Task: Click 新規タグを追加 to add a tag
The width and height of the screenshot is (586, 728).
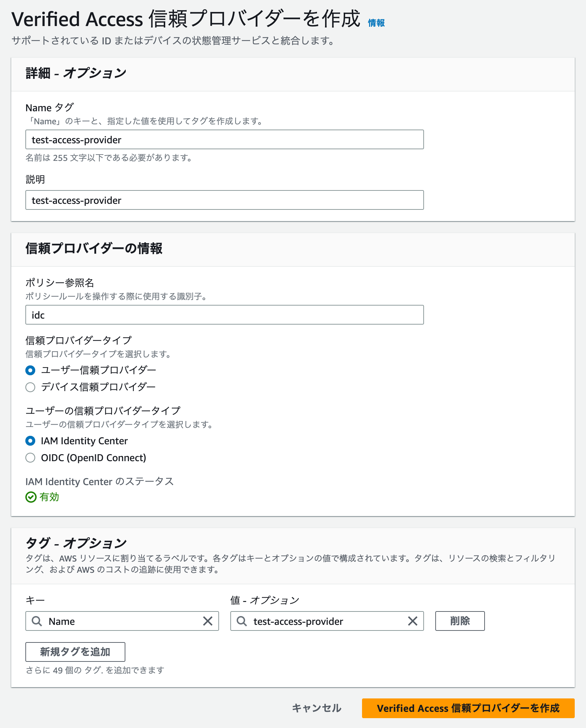Action: pyautogui.click(x=75, y=652)
